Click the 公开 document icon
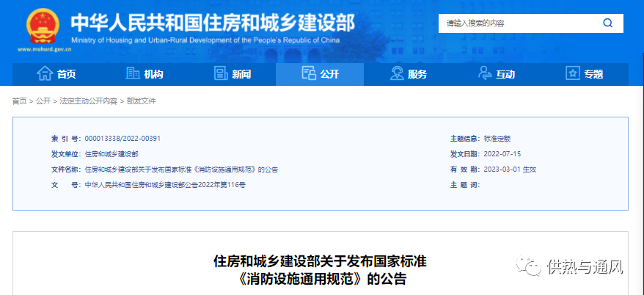Viewport: 644px width, 295px height. point(309,73)
